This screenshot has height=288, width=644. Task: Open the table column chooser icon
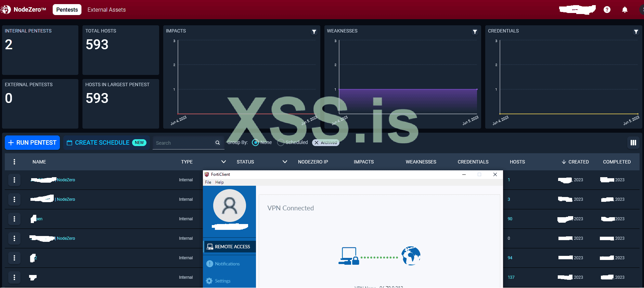click(x=633, y=143)
